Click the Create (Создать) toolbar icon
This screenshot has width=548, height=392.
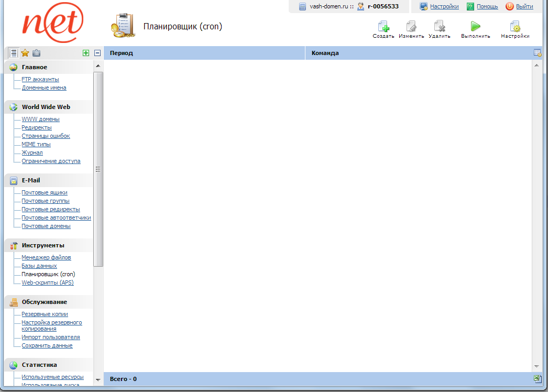click(x=383, y=27)
